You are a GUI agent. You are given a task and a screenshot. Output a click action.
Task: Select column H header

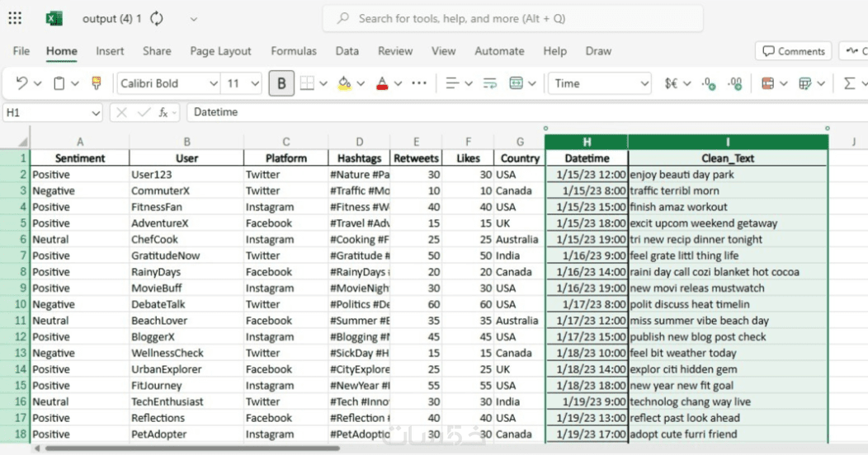(587, 142)
